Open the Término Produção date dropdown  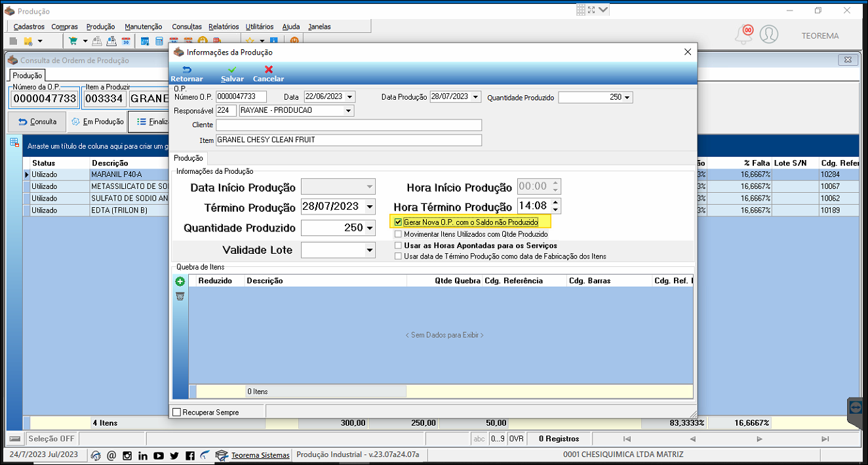(370, 207)
